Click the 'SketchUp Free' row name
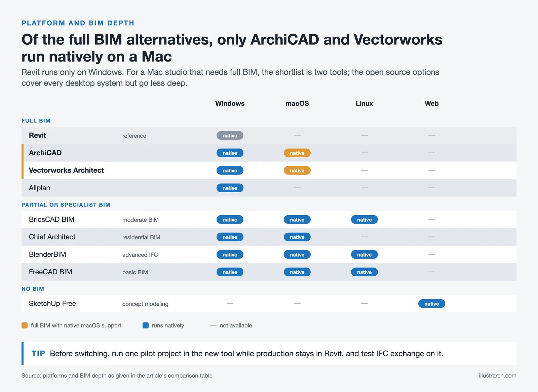This screenshot has height=392, width=538. [52, 304]
